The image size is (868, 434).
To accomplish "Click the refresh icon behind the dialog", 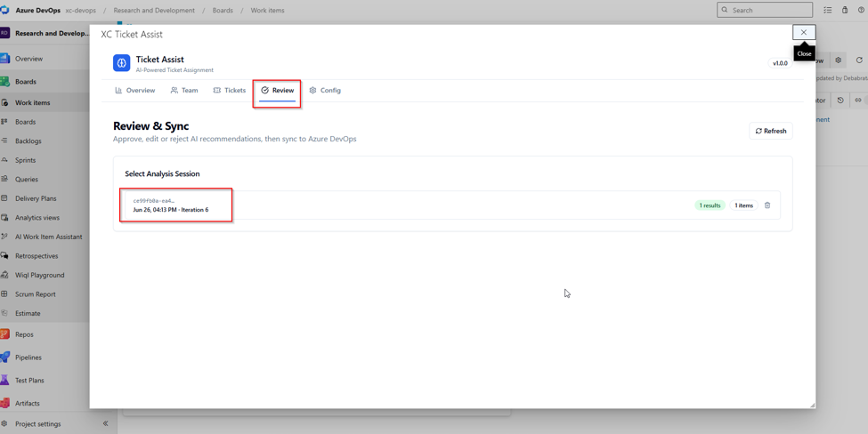I will (859, 60).
